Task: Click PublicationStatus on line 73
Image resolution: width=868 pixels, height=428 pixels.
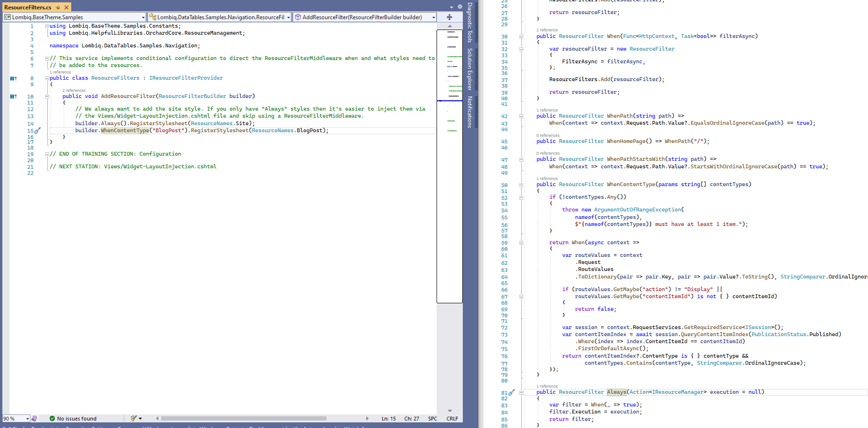Action: pos(779,335)
